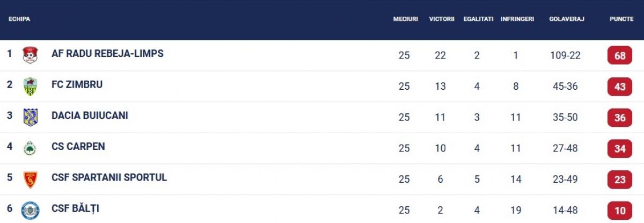The image size is (644, 223).
Task: Click the AF Radu Rebeja-Limps club logo
Action: (30, 55)
